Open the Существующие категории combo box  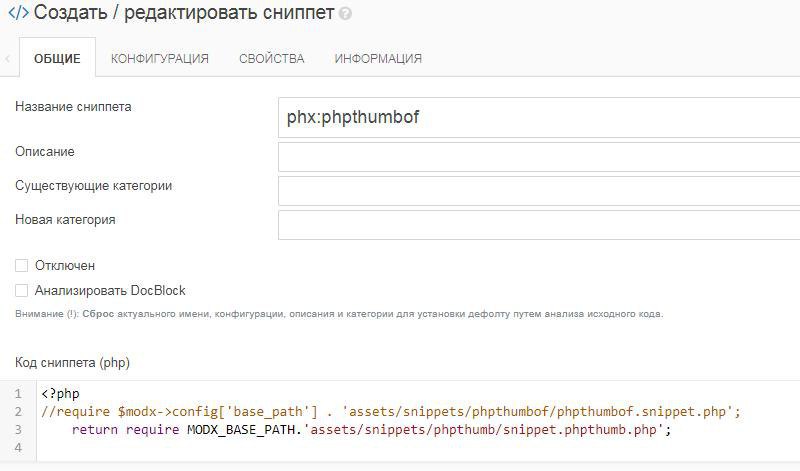point(540,191)
